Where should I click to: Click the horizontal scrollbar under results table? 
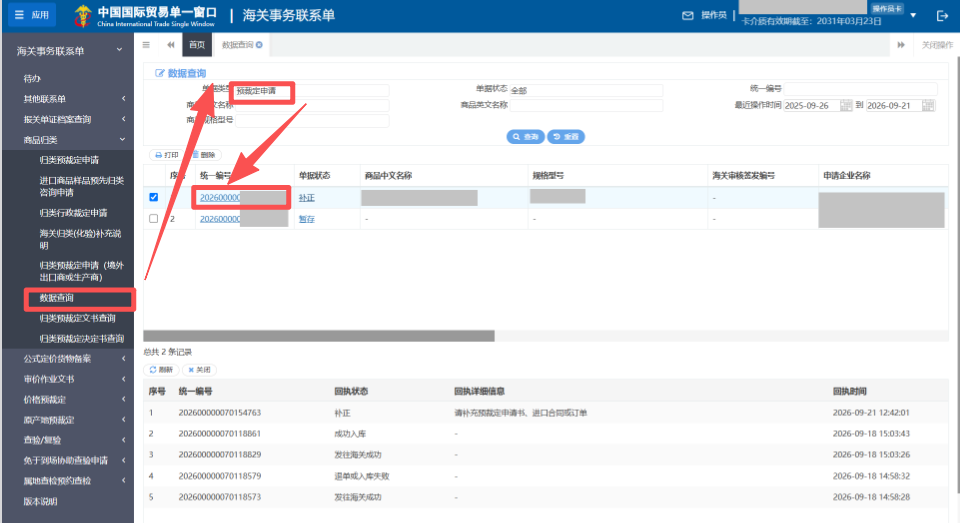point(318,336)
